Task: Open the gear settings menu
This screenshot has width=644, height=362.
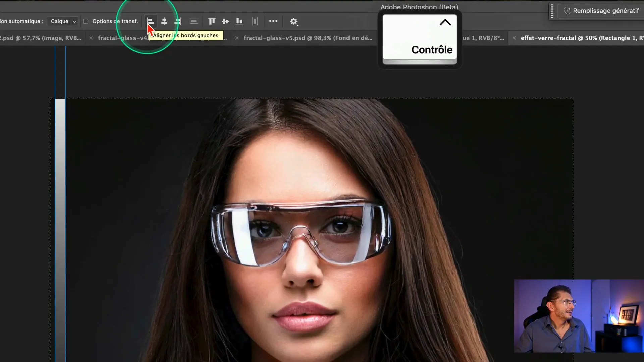Action: 294,22
